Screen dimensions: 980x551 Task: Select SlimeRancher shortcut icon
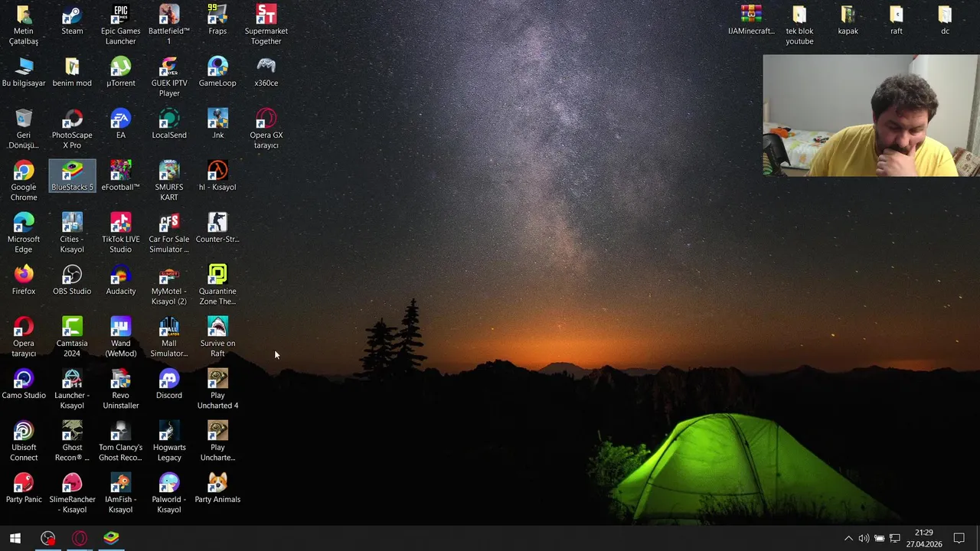(x=72, y=493)
